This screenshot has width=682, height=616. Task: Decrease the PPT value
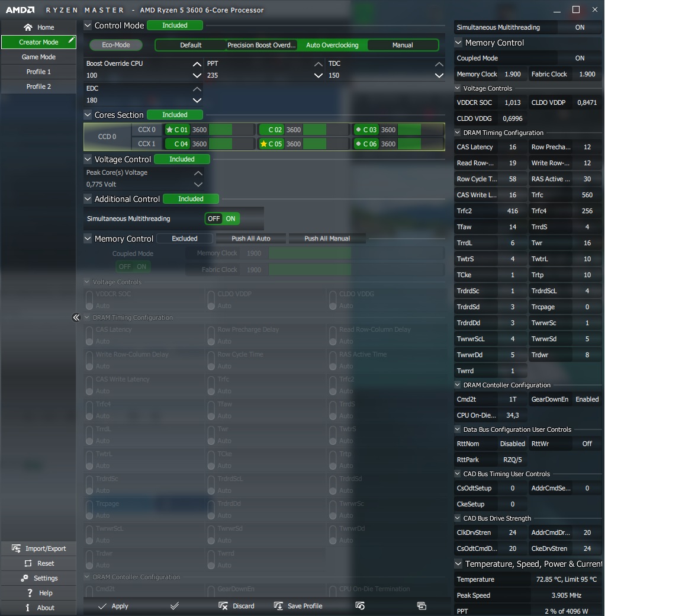[319, 75]
